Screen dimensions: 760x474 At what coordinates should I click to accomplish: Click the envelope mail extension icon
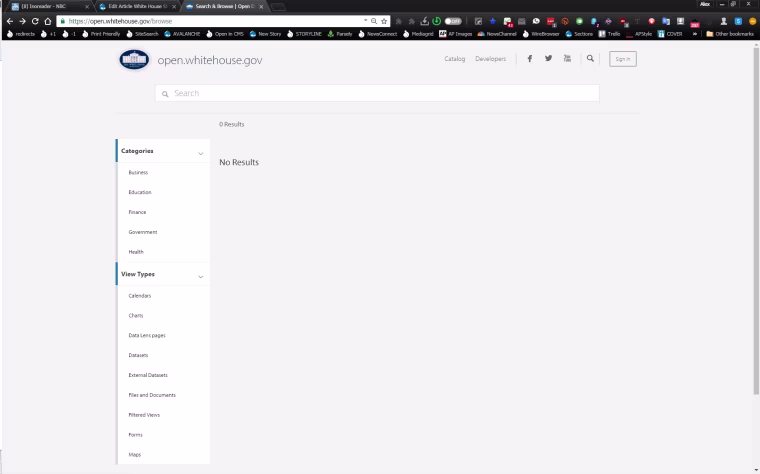pyautogui.click(x=522, y=21)
